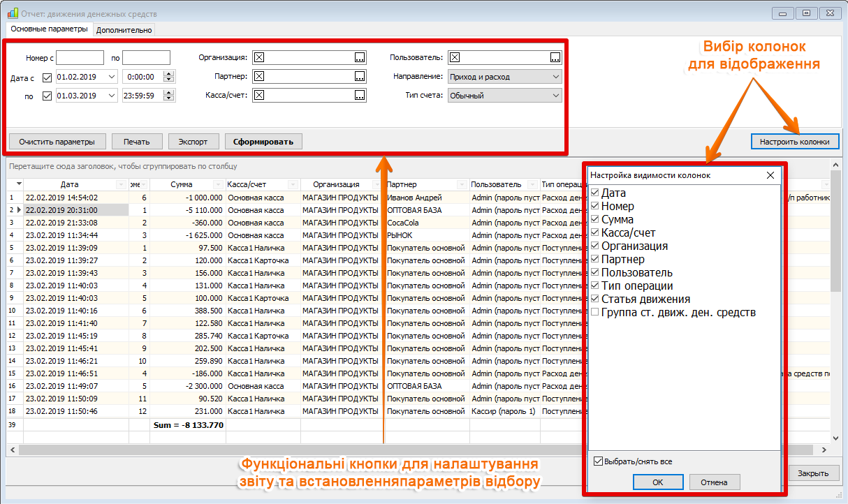Uncheck Статья движения column visibility

coord(595,299)
